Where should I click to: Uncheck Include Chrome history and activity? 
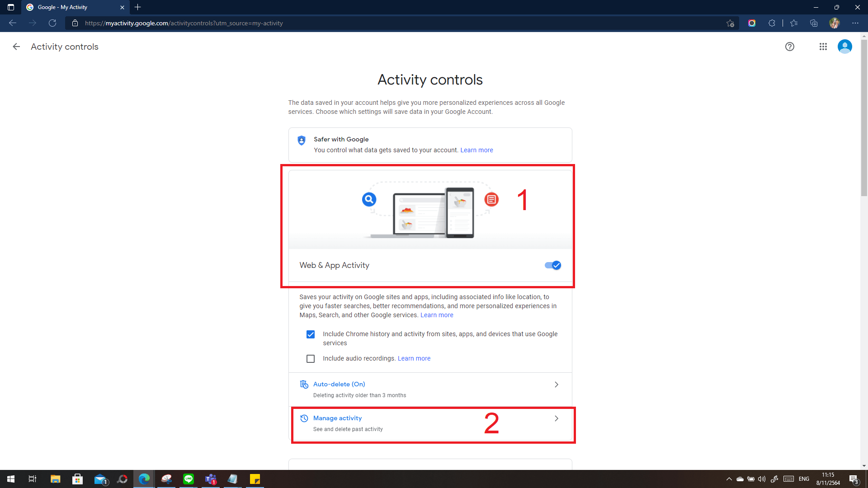pos(311,334)
